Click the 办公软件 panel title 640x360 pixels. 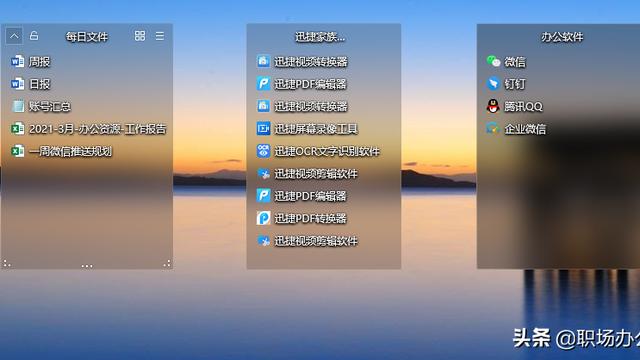coord(562,37)
